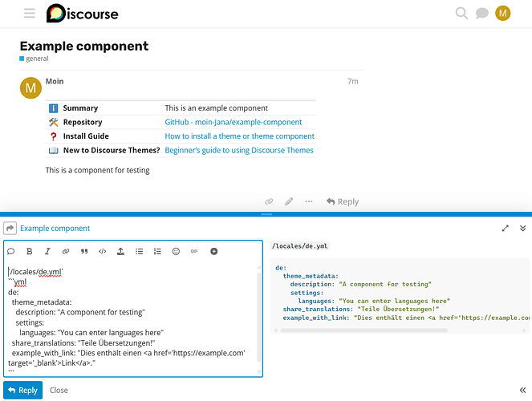Image resolution: width=532 pixels, height=401 pixels.
Task: Click the Summary row info icon
Action: click(x=53, y=108)
